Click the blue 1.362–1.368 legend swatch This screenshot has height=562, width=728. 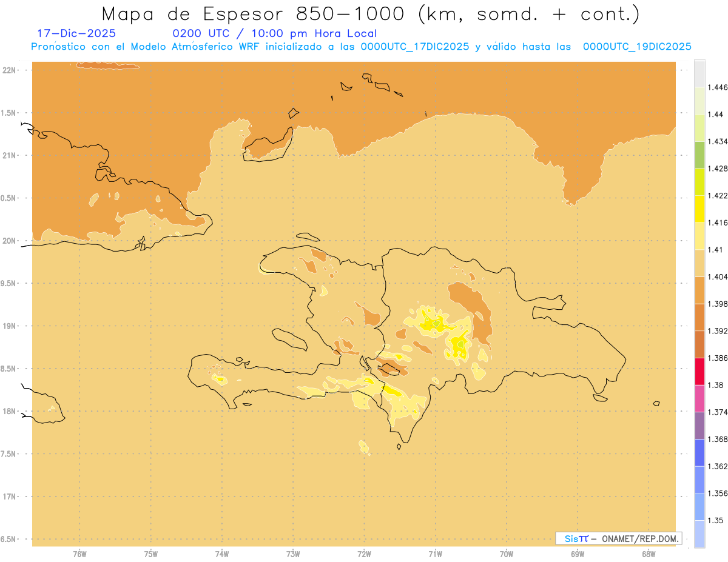click(699, 452)
